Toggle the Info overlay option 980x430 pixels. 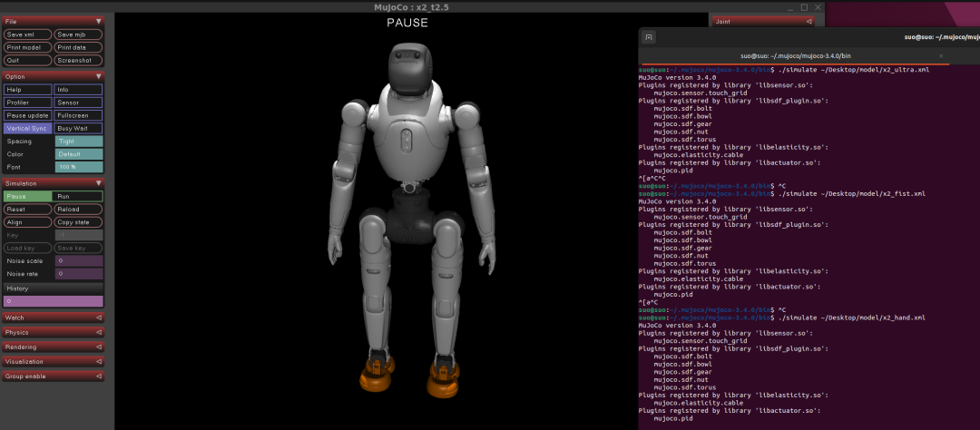tap(79, 90)
